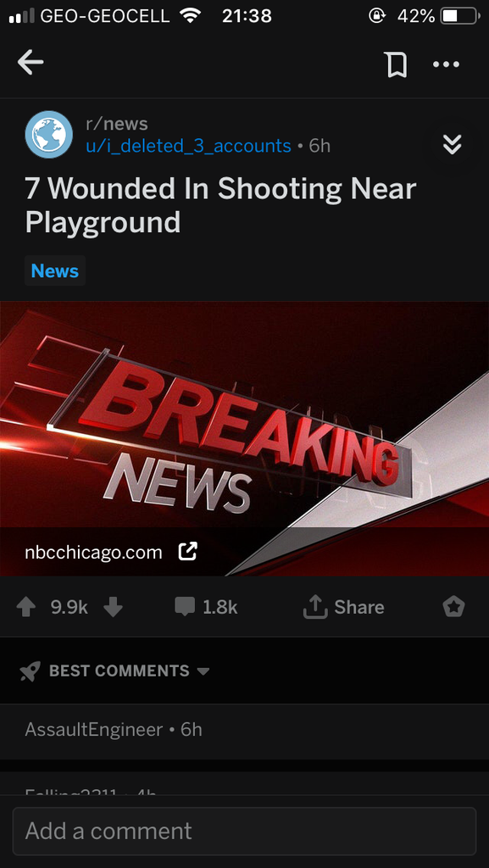Open post title 7 Wounded In Shooting
Image resolution: width=489 pixels, height=868 pixels.
[x=220, y=205]
